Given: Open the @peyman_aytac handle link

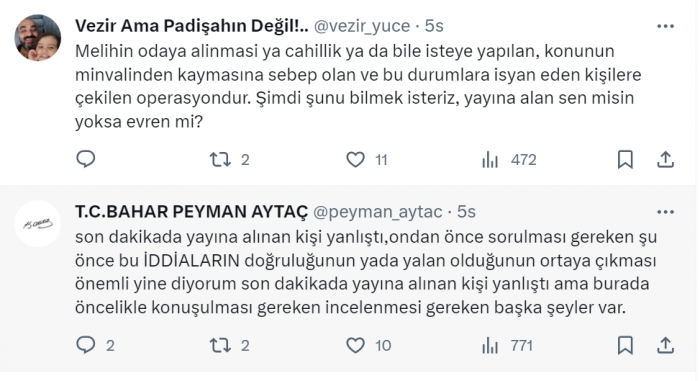Looking at the screenshot, I should pyautogui.click(x=378, y=212).
